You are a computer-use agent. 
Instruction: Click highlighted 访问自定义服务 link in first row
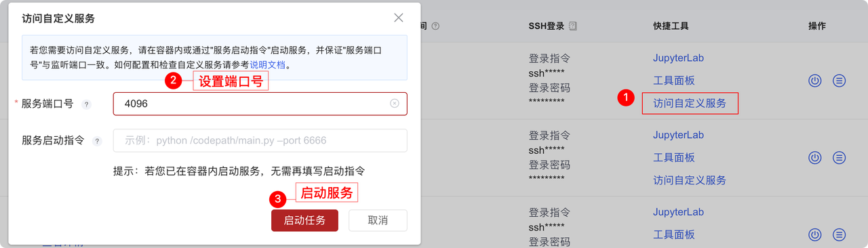pos(690,103)
